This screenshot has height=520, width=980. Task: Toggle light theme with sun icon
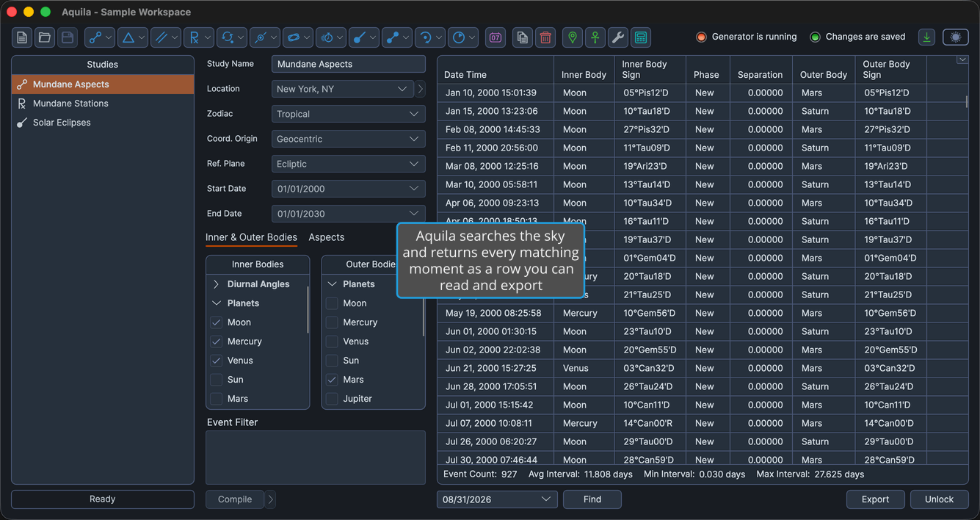tap(955, 37)
